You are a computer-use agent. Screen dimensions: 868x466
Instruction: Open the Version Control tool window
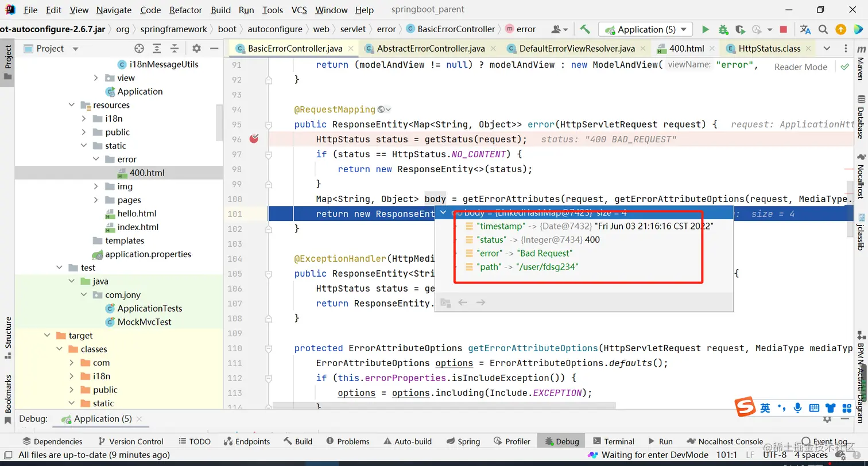pos(131,441)
